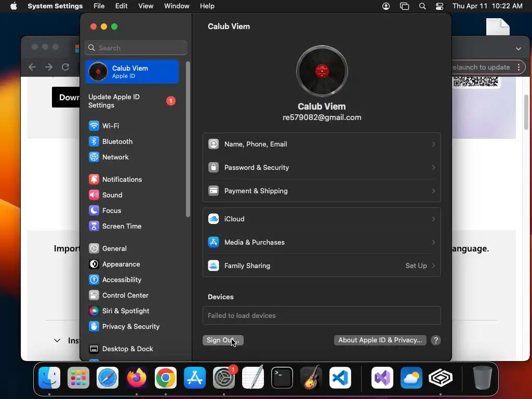The width and height of the screenshot is (532, 399).
Task: Open Wi-Fi settings in sidebar
Action: click(104, 126)
